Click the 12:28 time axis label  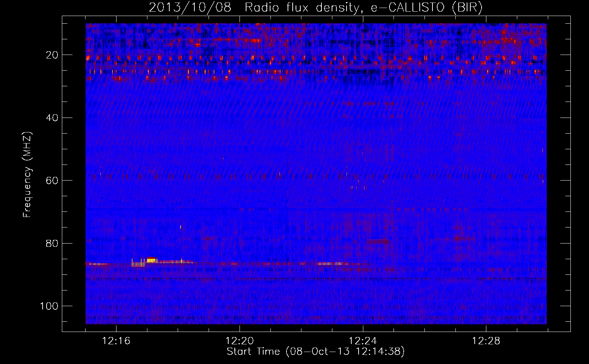pos(486,341)
